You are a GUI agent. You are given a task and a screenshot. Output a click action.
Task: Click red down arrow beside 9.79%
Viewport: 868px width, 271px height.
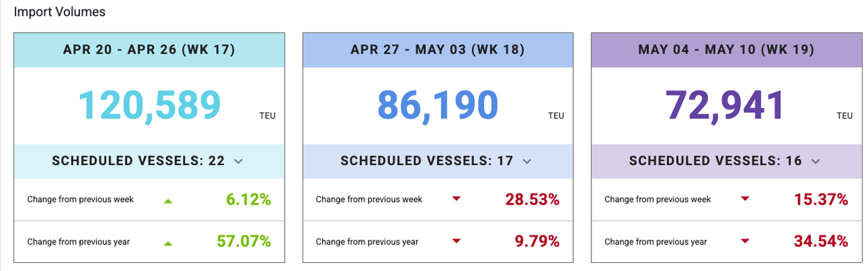tap(456, 241)
